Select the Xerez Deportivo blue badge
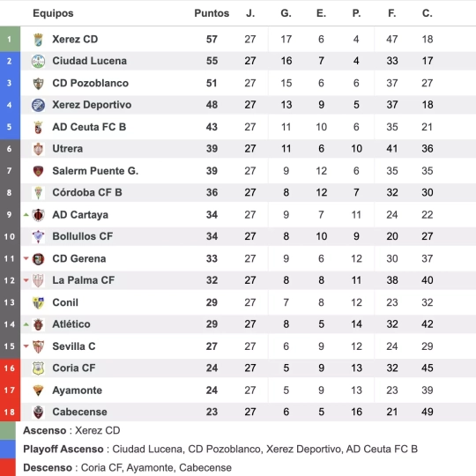The height and width of the screenshot is (476, 476). [x=38, y=105]
